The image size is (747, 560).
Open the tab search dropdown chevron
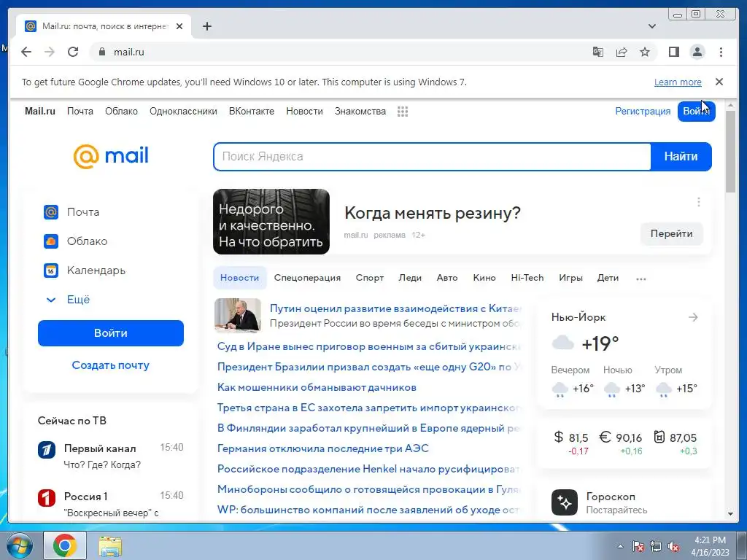[652, 26]
